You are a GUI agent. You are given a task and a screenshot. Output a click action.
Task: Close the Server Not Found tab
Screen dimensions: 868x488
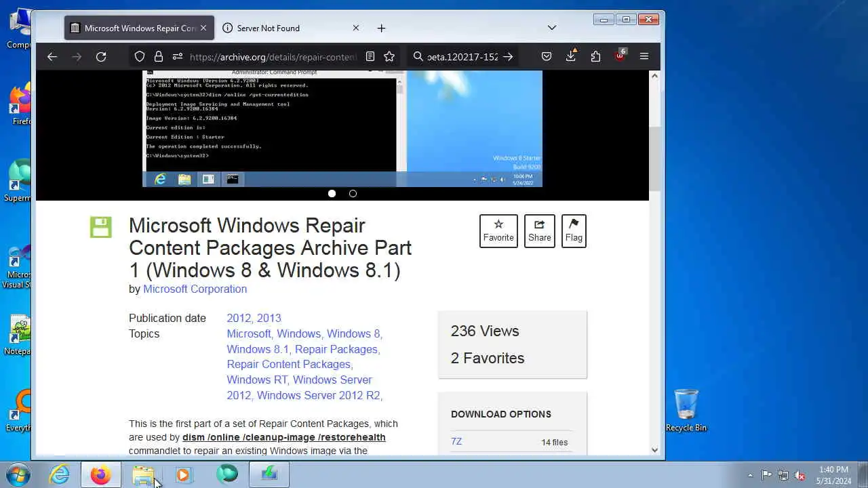[x=356, y=28]
